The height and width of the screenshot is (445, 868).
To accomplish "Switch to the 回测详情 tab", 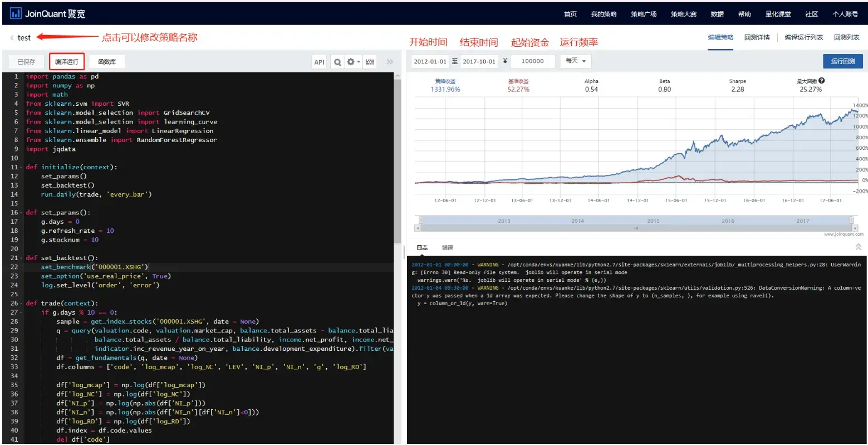I will pos(757,37).
